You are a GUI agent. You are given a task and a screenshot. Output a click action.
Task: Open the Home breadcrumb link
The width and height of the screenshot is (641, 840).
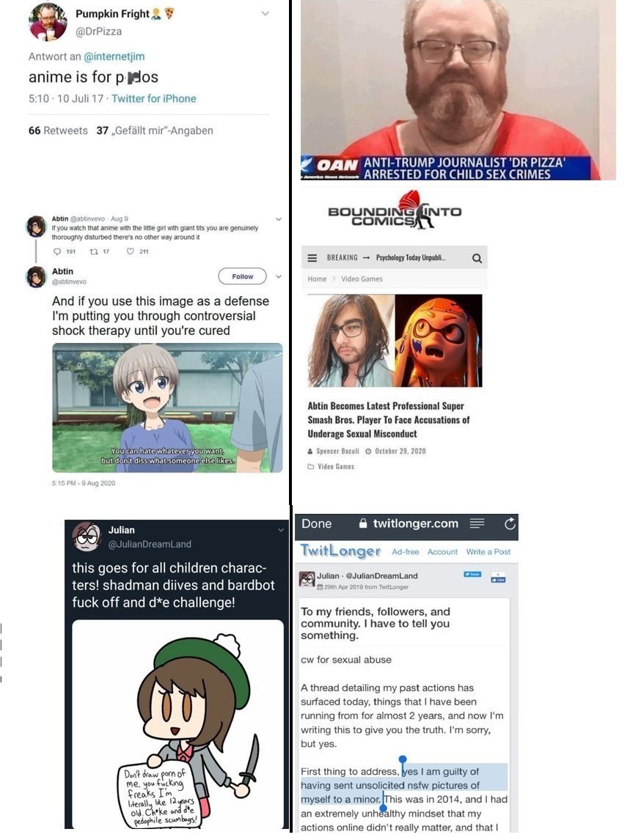point(317,279)
